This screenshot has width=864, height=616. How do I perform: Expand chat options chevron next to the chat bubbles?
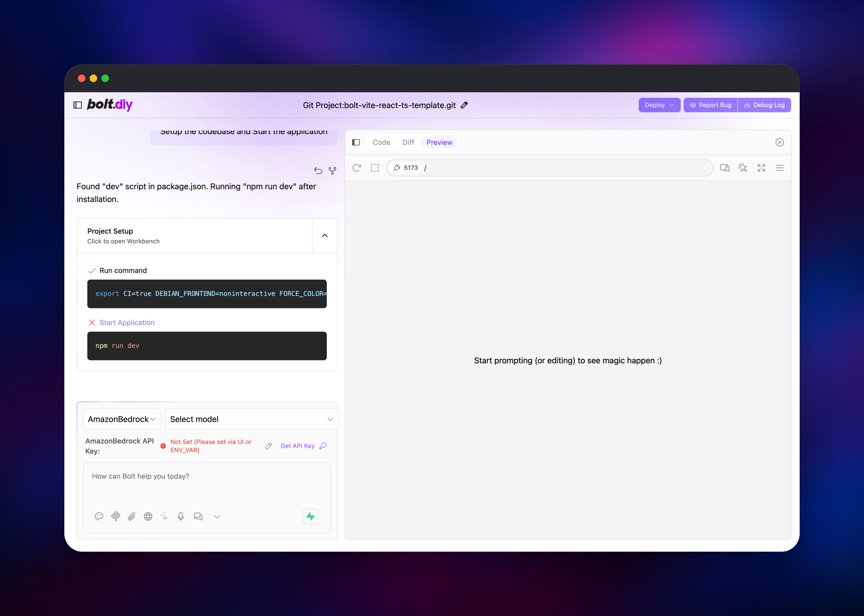coord(217,517)
